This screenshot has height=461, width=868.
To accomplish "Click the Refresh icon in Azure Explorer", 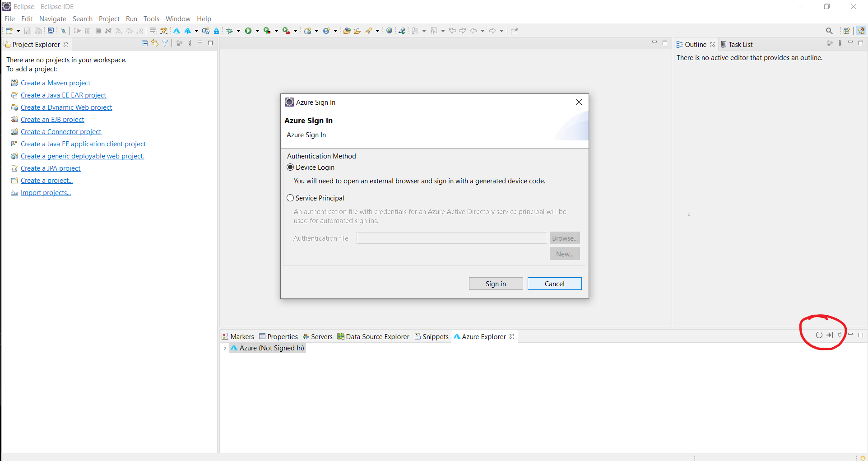I will [819, 335].
